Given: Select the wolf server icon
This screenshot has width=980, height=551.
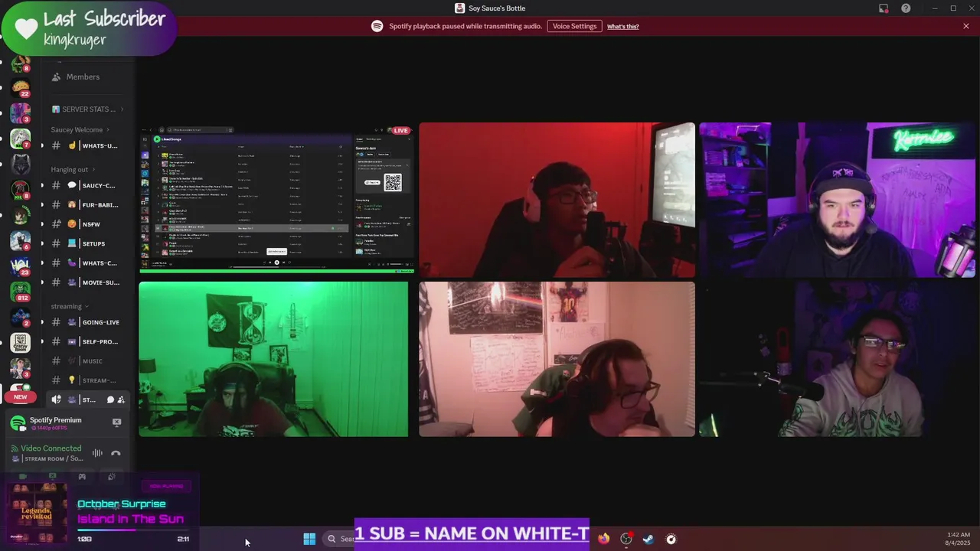Looking at the screenshot, I should [x=21, y=165].
